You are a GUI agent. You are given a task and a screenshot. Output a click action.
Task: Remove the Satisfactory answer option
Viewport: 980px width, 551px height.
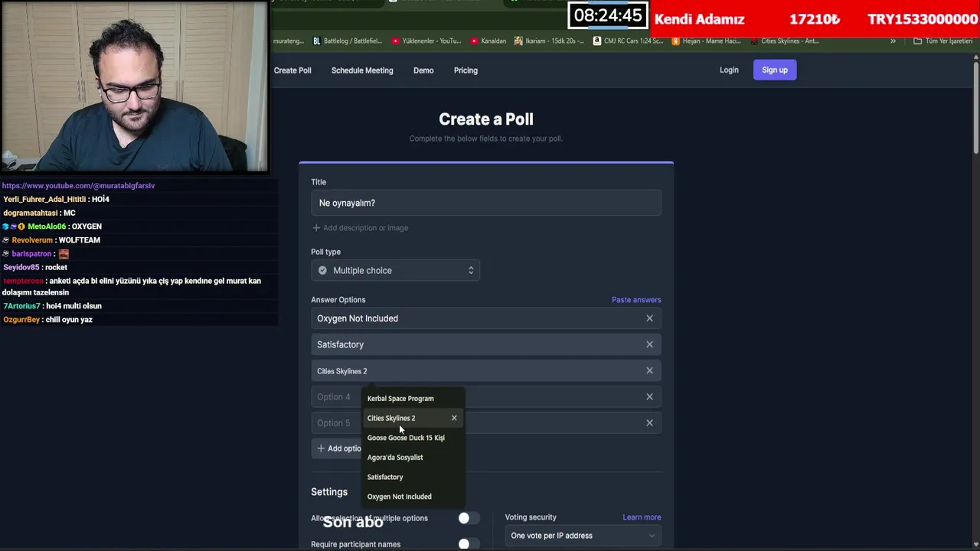[x=649, y=344]
